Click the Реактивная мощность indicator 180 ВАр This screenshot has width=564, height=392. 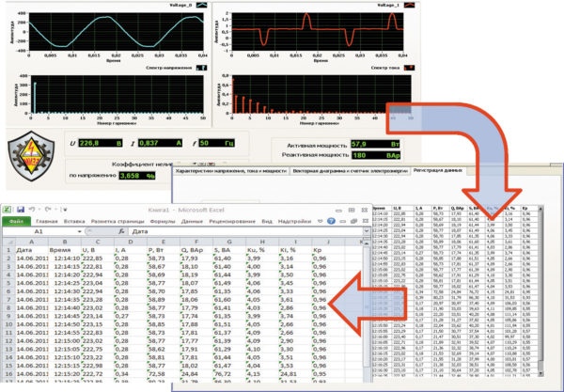(375, 155)
